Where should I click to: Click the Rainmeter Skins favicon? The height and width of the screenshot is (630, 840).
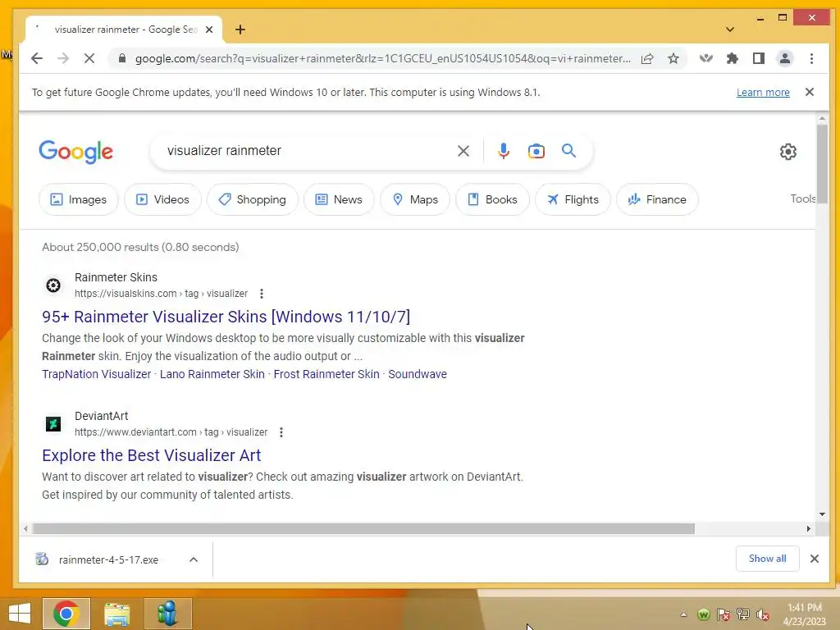point(53,285)
